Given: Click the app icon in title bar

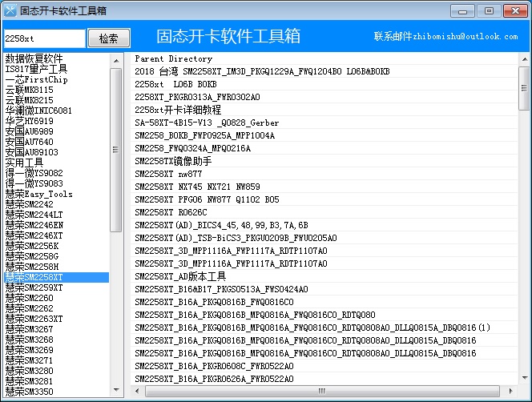Looking at the screenshot, I should point(10,10).
